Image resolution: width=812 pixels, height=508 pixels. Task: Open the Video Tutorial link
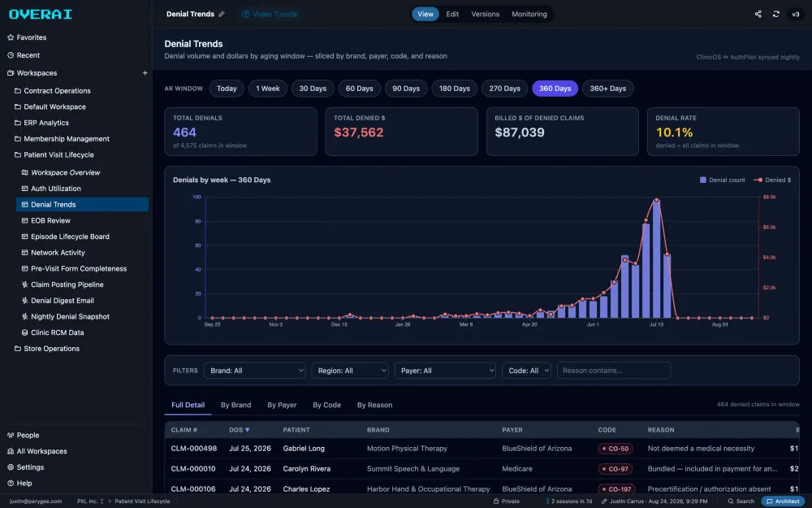click(x=270, y=14)
